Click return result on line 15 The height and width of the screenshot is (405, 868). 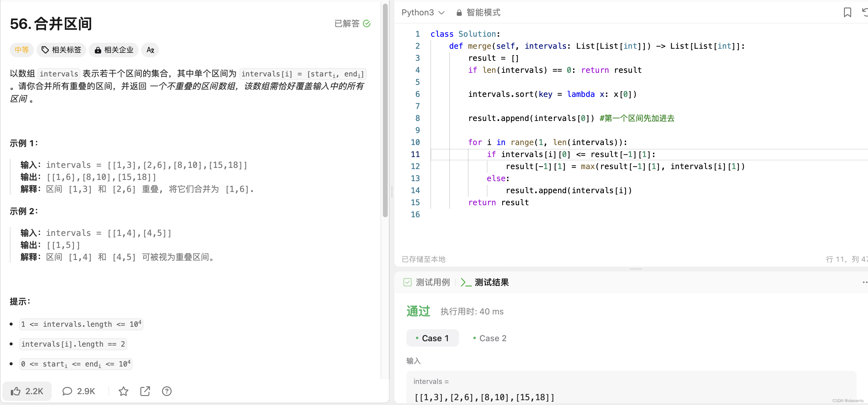tap(498, 202)
